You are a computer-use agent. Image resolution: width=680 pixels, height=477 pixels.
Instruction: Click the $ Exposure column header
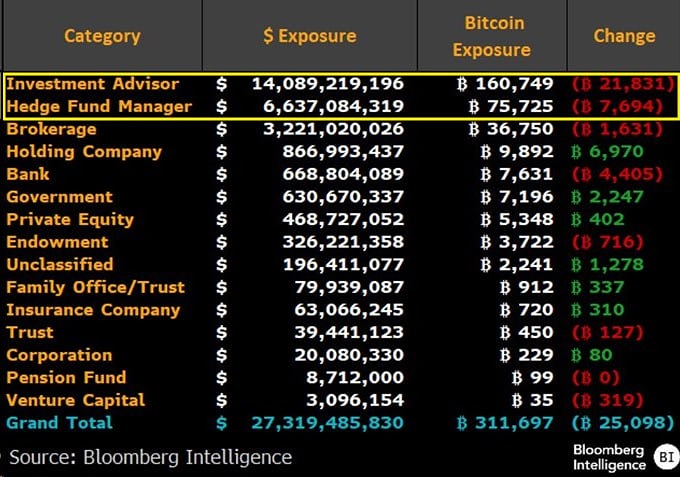coord(309,36)
